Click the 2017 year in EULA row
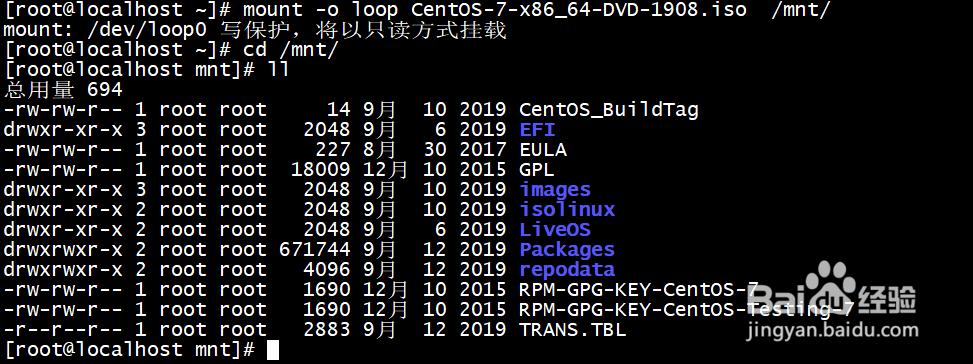The width and height of the screenshot is (973, 364). click(483, 149)
